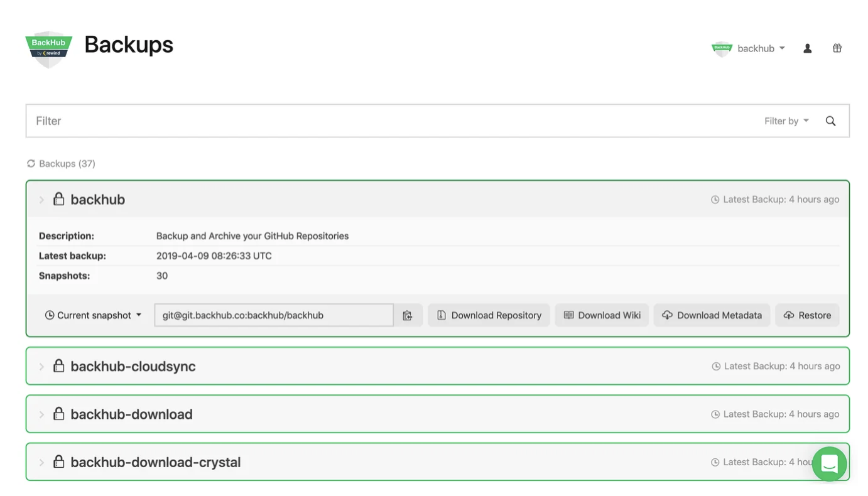This screenshot has height=496, width=868.
Task: Click the lock icon on backhub-cloudsync
Action: point(58,365)
